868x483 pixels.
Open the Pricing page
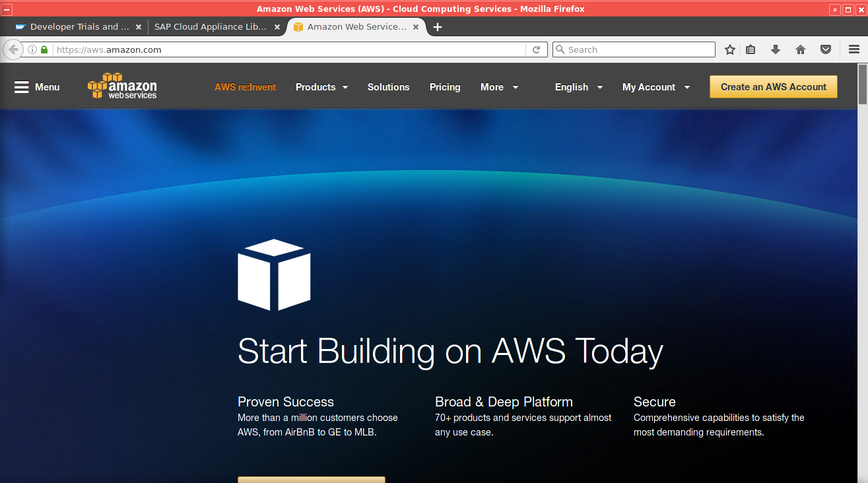pyautogui.click(x=445, y=87)
